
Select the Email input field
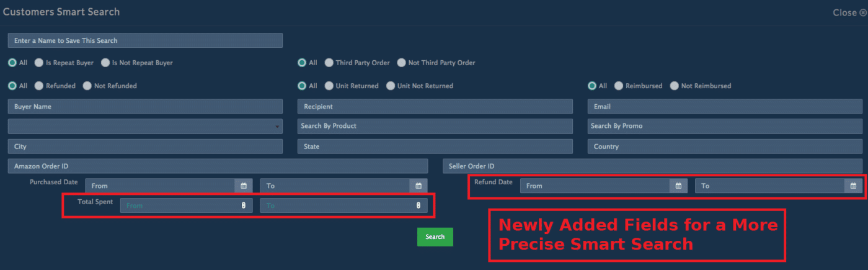pyautogui.click(x=725, y=107)
